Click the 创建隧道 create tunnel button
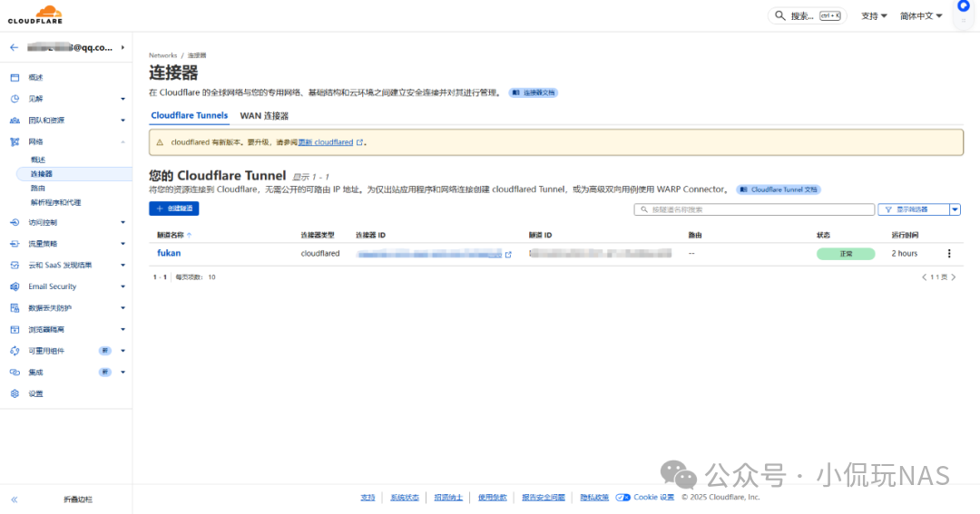The height and width of the screenshot is (514, 980). pyautogui.click(x=173, y=209)
